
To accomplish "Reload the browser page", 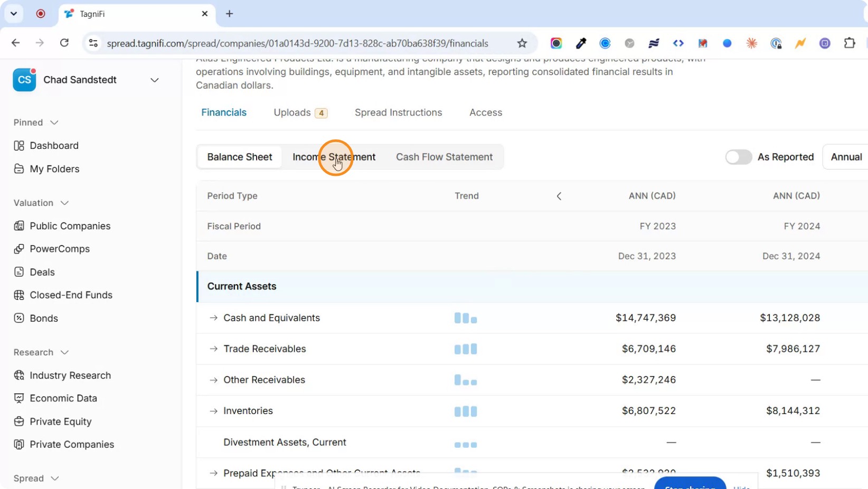I will pyautogui.click(x=64, y=43).
